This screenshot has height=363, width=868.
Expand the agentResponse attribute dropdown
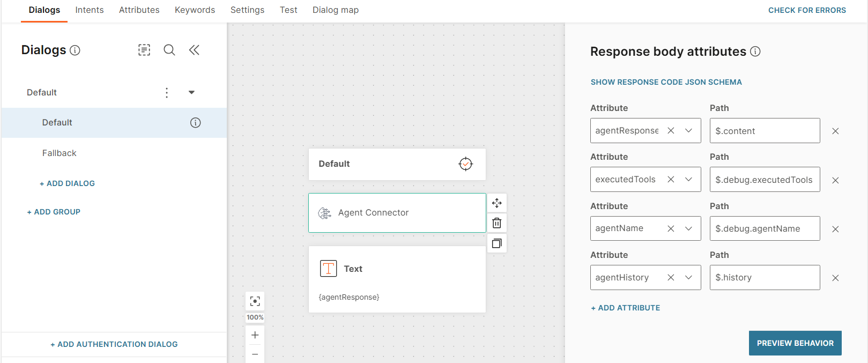pos(689,131)
